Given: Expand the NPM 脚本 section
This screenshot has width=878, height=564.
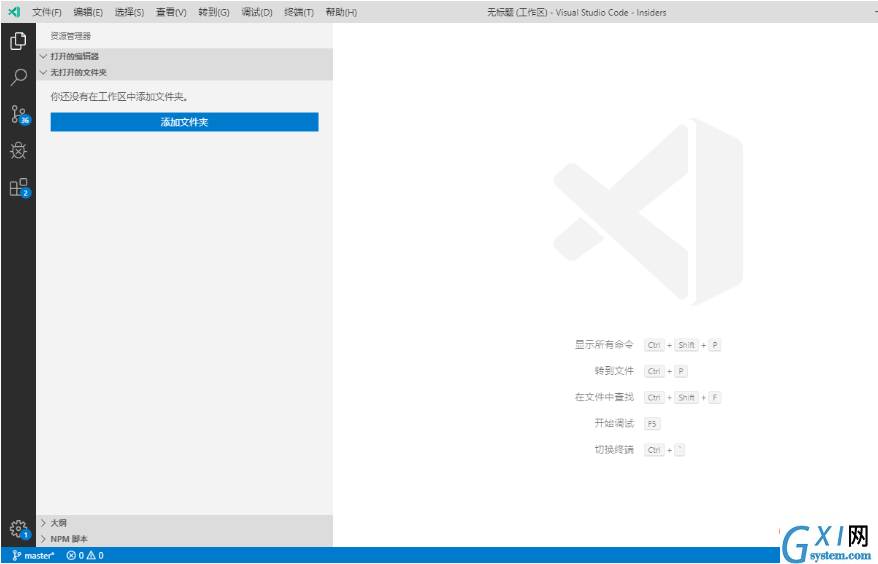Looking at the screenshot, I should 184,539.
